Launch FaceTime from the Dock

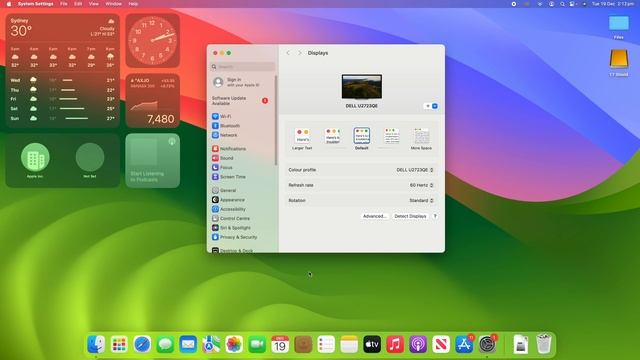point(257,344)
